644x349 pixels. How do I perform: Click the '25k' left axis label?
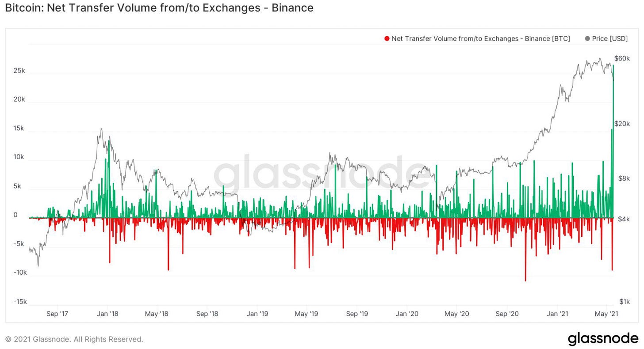(x=20, y=71)
